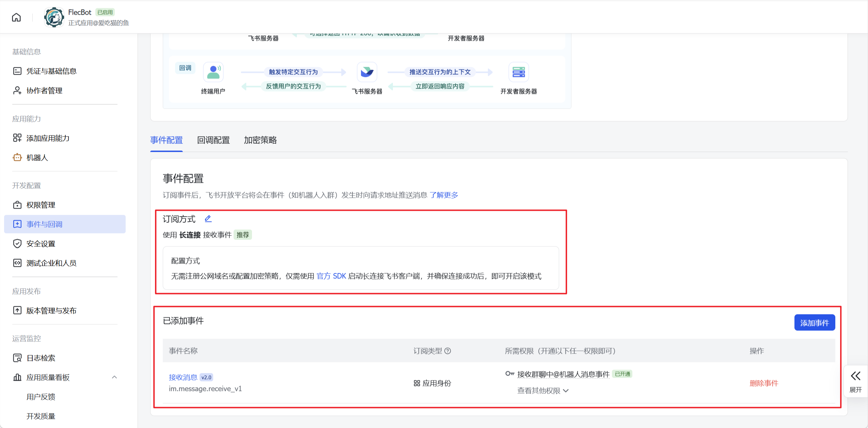Click 删除事件 to remove event
This screenshot has height=428, width=868.
click(x=764, y=383)
